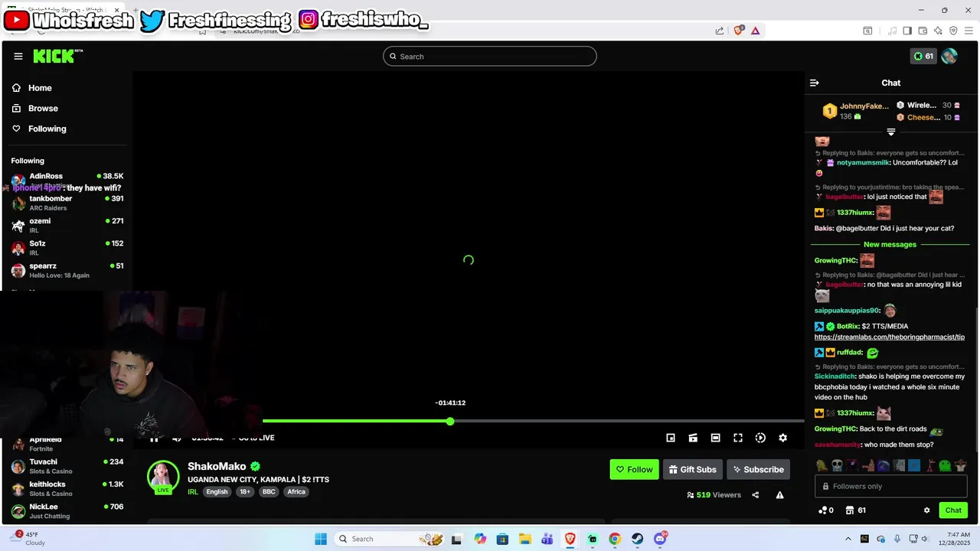Open tankbomber channel in sidebar
This screenshot has height=551, width=980.
(x=67, y=203)
